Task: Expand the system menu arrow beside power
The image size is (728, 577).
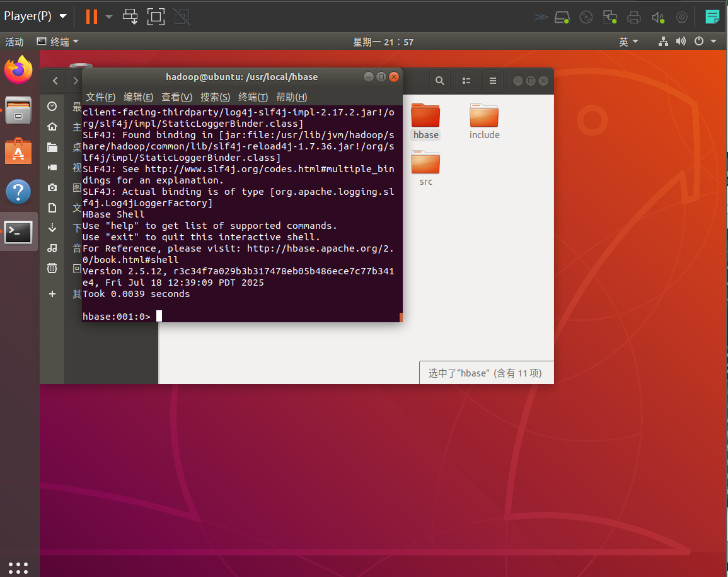Action: click(714, 42)
